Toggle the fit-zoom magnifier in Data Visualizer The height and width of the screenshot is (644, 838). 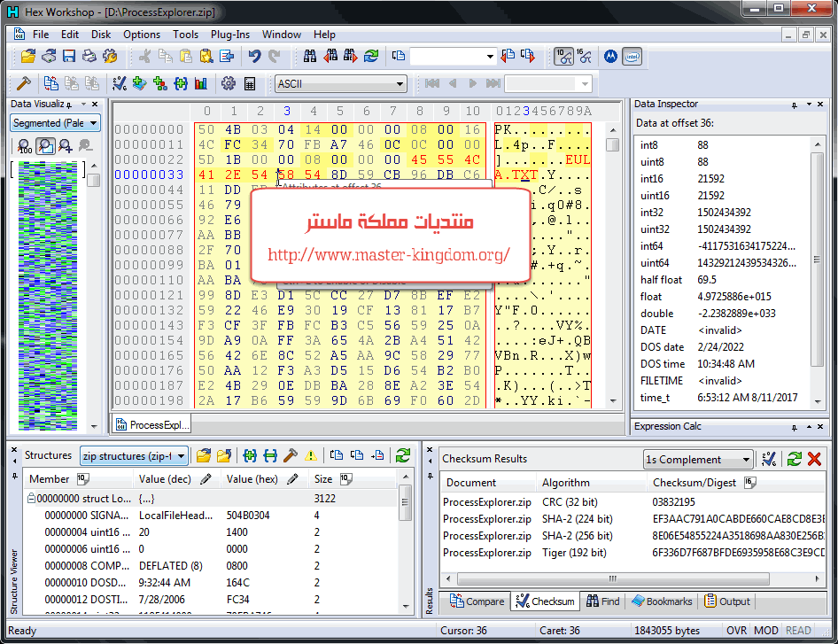pyautogui.click(x=45, y=145)
